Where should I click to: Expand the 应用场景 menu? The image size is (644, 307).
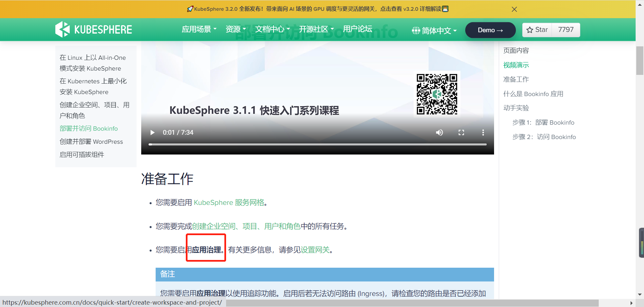click(199, 29)
